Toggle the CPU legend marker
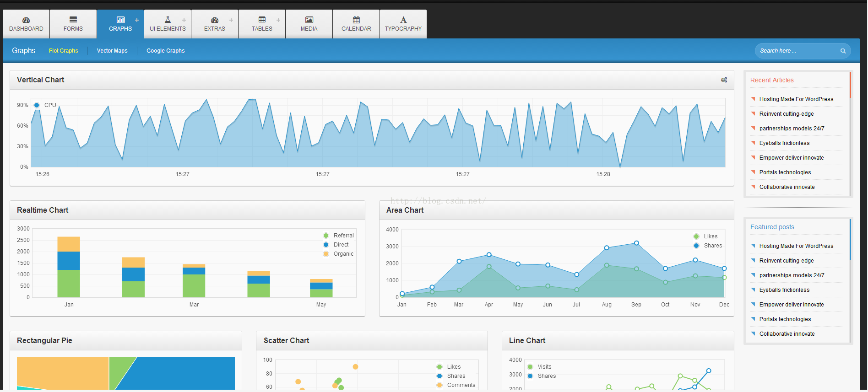This screenshot has width=868, height=392. click(x=37, y=105)
